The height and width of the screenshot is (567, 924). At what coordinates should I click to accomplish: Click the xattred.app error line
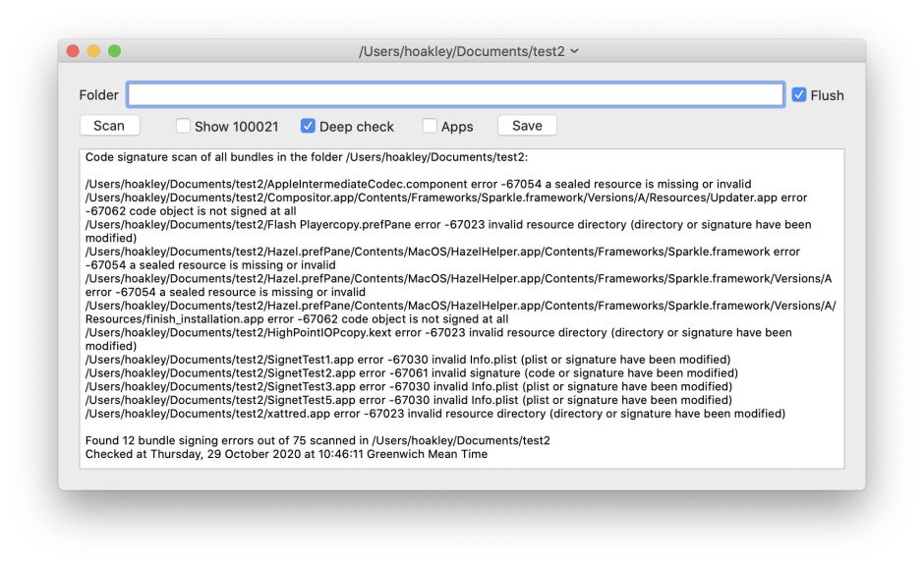pyautogui.click(x=434, y=414)
